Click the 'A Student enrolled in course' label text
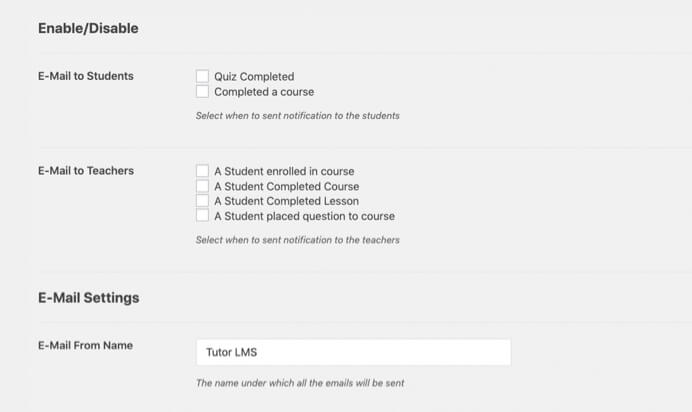The image size is (692, 412). point(284,171)
